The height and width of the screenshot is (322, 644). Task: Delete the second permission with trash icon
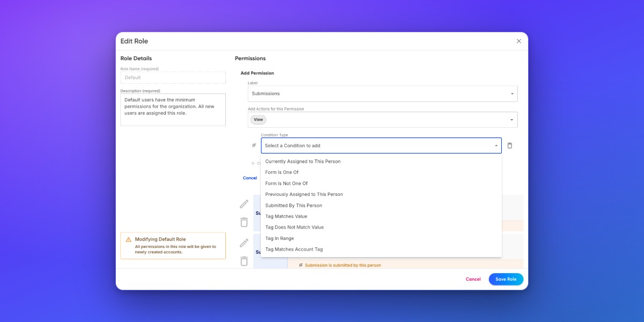[244, 261]
